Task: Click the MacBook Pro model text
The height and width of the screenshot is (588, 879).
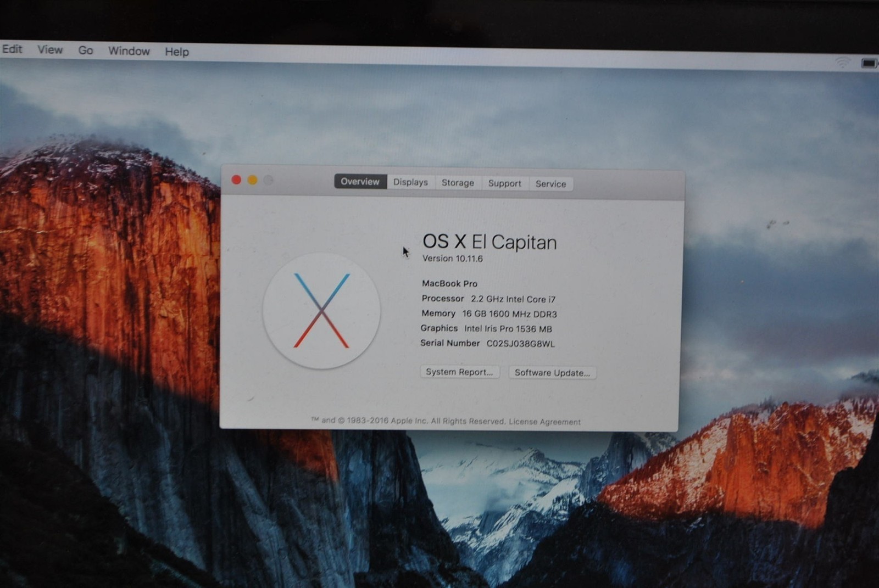Action: click(449, 284)
